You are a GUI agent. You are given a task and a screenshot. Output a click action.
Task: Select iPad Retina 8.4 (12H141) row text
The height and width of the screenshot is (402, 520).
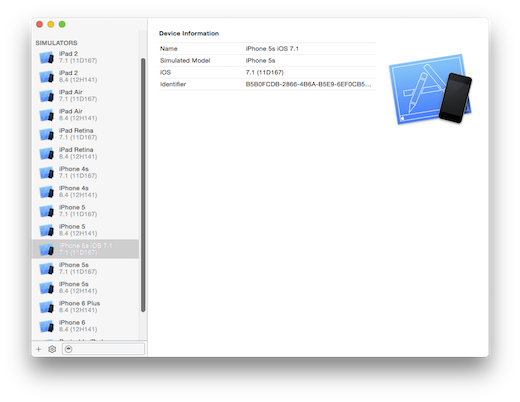[x=78, y=153]
